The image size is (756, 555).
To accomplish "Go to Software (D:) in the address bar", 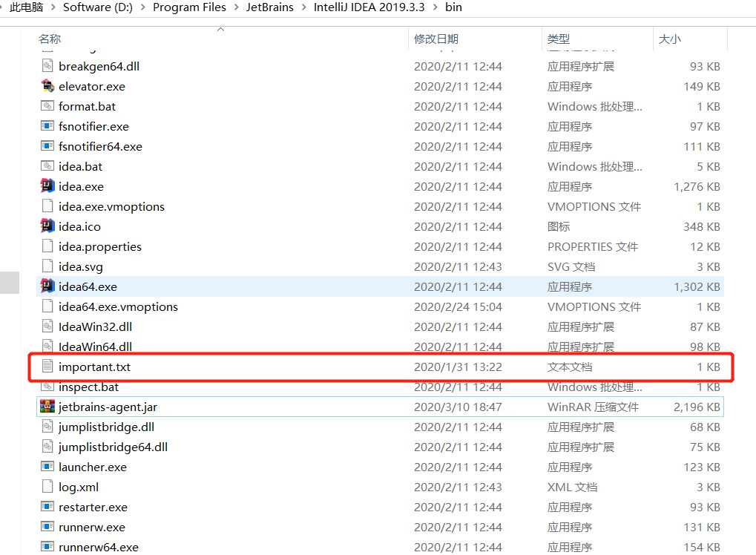I will pos(98,7).
